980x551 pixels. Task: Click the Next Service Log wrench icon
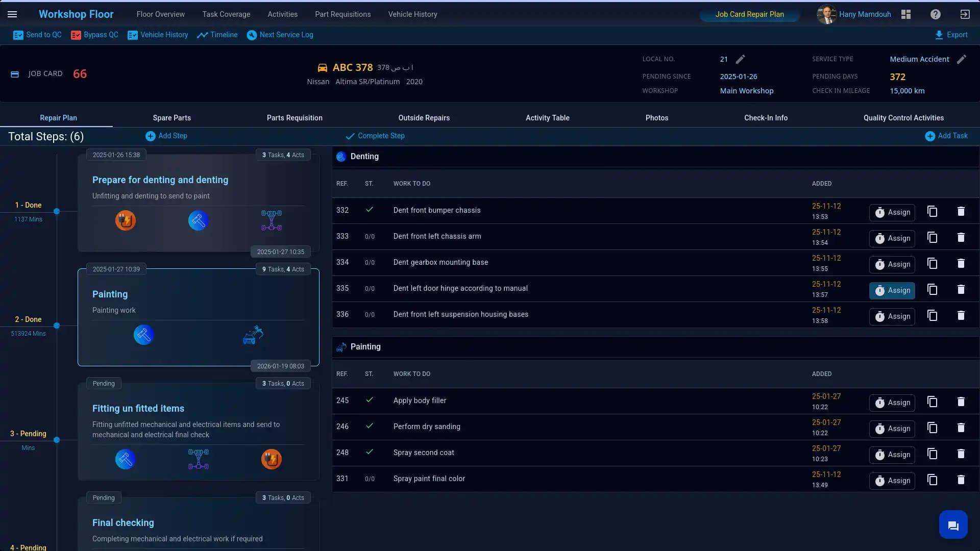[x=252, y=35]
